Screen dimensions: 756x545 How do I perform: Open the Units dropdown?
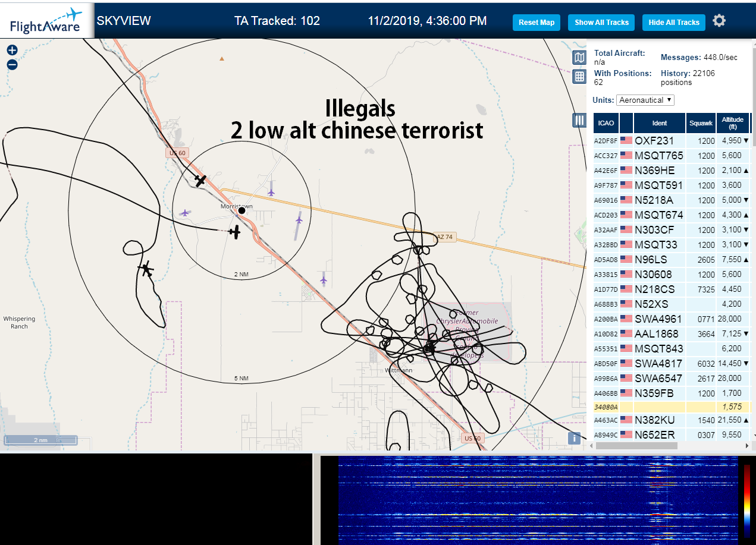pos(645,100)
